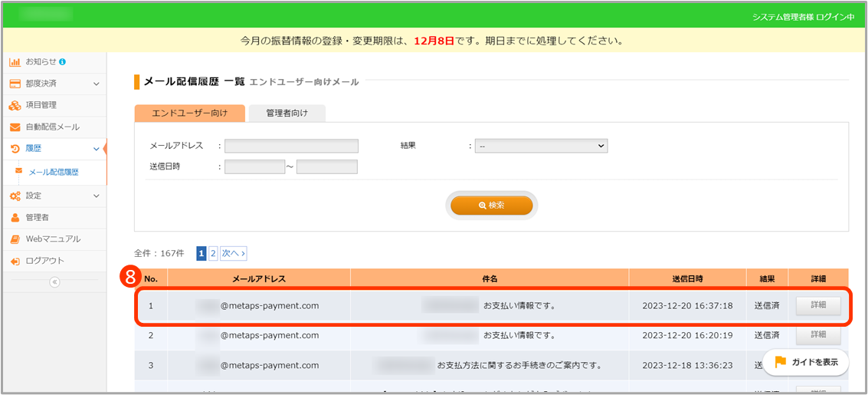Click the 自動配信メール envelope icon
This screenshot has height=395, width=868.
click(15, 127)
